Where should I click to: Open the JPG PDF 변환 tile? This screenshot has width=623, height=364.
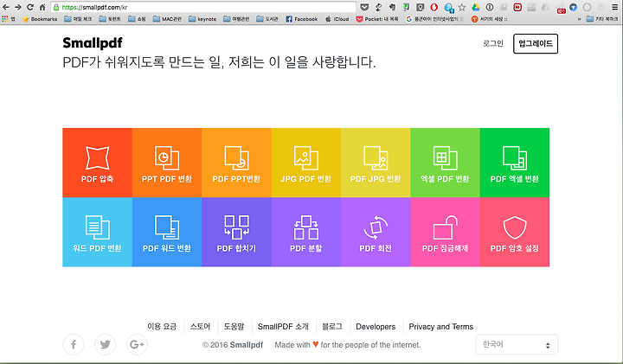point(306,163)
